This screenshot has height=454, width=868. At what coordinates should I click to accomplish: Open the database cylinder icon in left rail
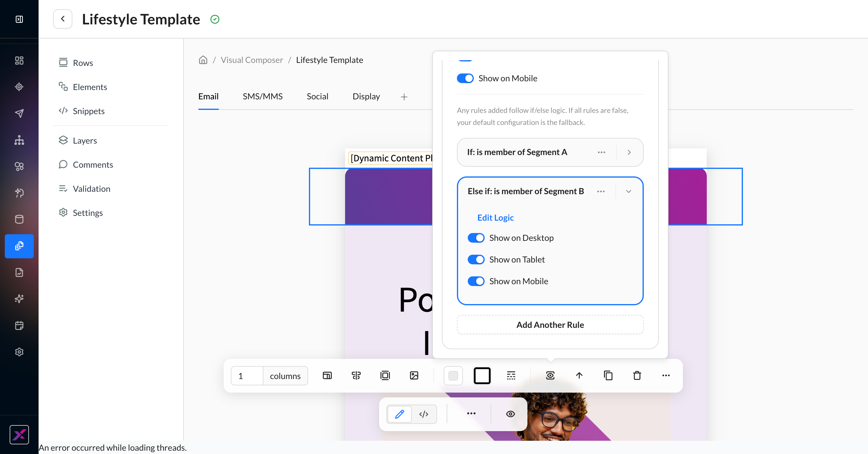(x=19, y=219)
